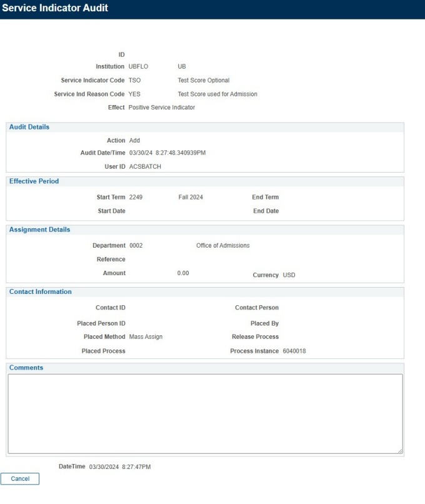Click the institution description UB
The height and width of the screenshot is (504, 425).
point(182,66)
